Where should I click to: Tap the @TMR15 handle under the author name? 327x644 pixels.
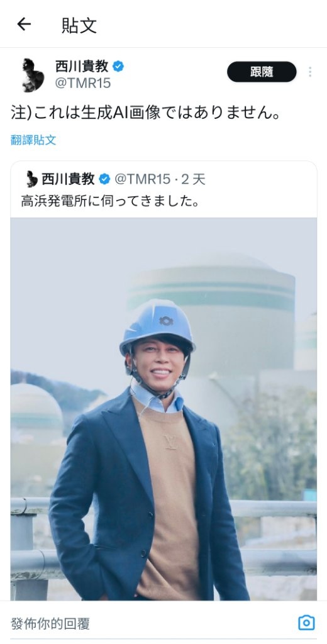click(83, 84)
